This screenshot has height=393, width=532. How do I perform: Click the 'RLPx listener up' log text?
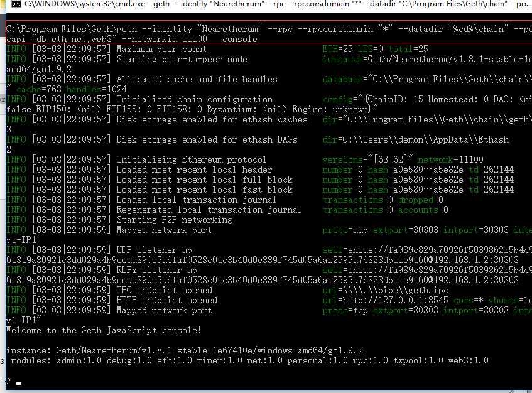[157, 270]
